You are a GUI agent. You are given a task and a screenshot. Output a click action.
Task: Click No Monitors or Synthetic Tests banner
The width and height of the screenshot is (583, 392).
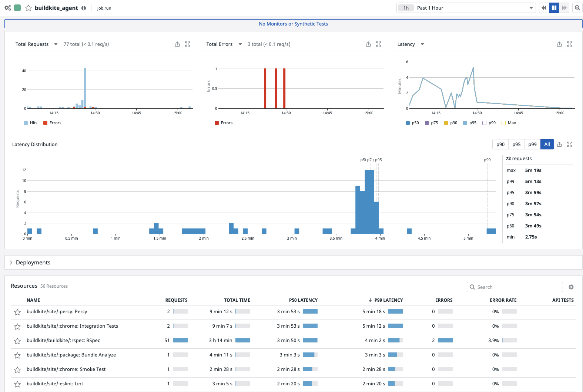pos(293,24)
